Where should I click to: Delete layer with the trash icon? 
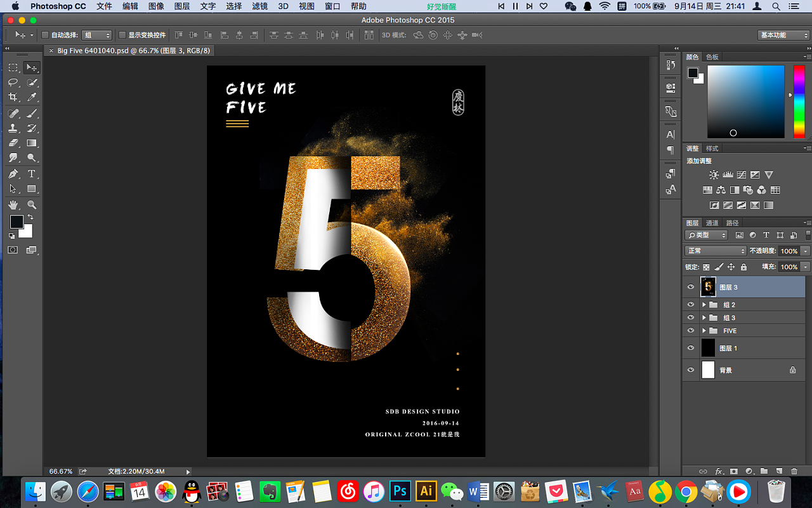794,471
